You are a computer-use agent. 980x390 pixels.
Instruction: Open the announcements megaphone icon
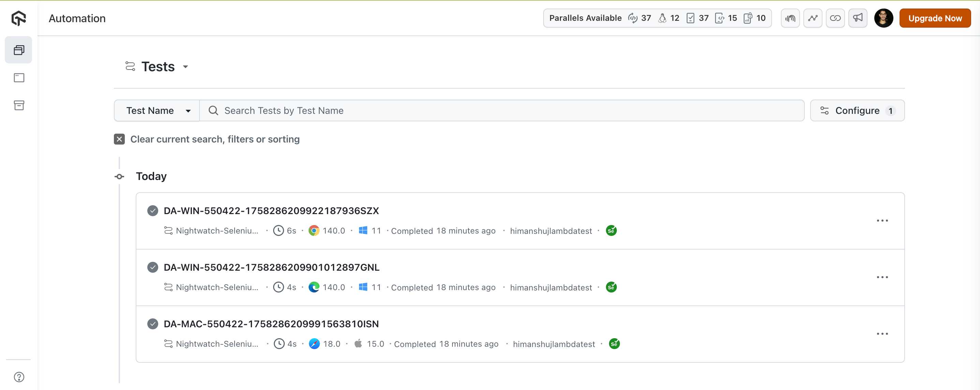858,18
